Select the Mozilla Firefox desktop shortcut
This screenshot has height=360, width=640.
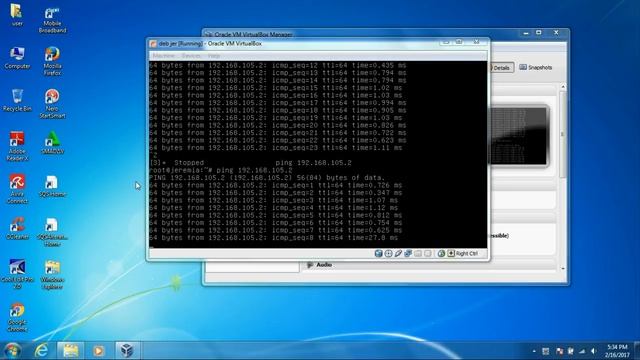[52, 61]
